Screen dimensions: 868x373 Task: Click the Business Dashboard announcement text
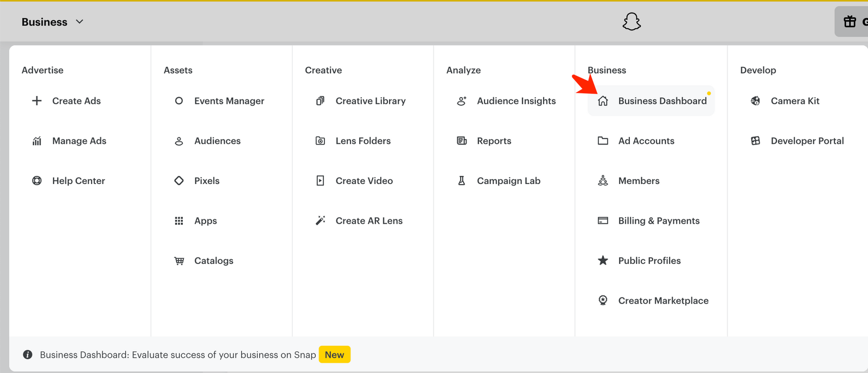pos(178,355)
